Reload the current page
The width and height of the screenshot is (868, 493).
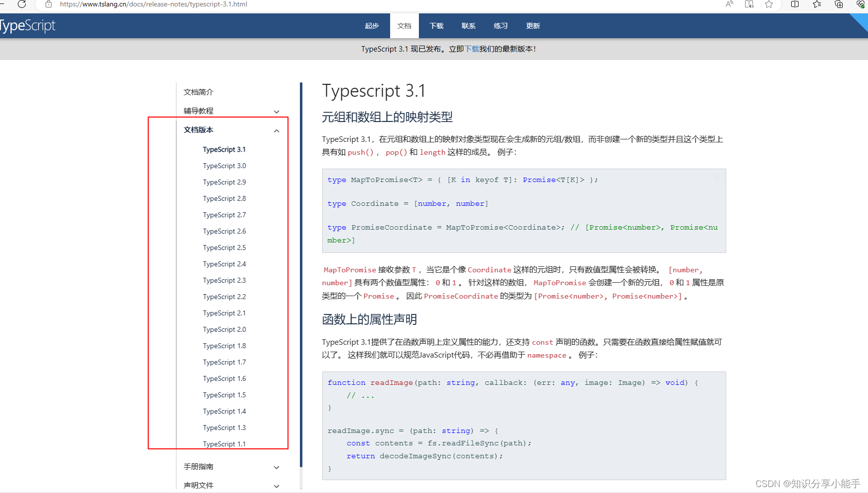coord(21,4)
